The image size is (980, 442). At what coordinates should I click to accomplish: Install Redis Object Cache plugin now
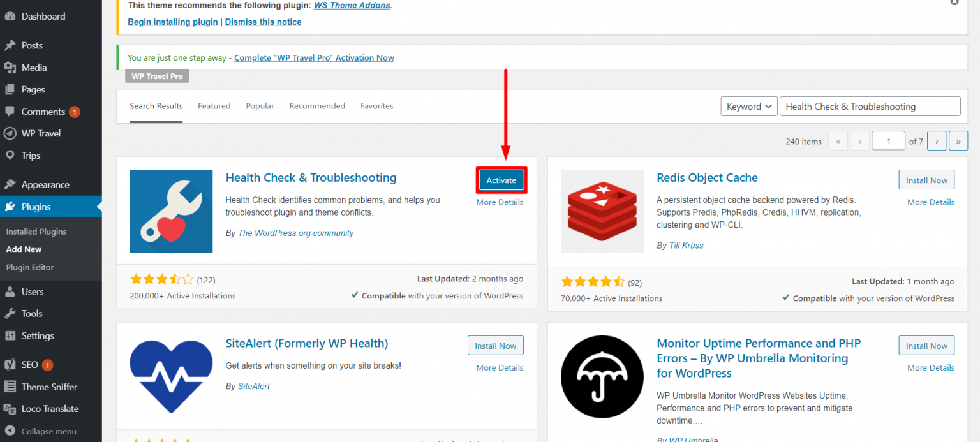click(926, 180)
